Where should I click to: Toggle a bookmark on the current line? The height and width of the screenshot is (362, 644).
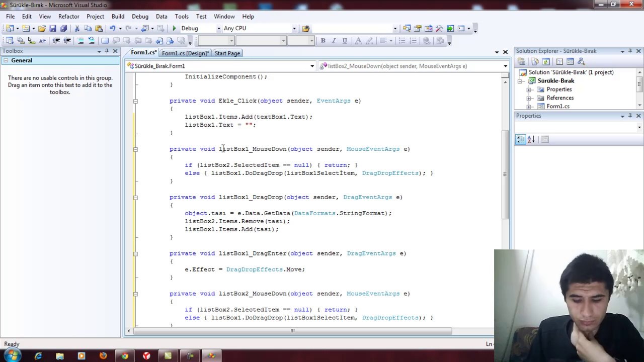coord(105,41)
